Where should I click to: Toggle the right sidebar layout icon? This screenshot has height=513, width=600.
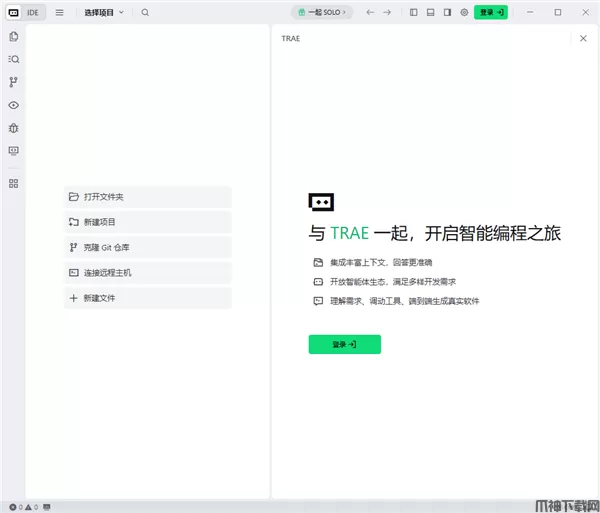click(x=447, y=13)
